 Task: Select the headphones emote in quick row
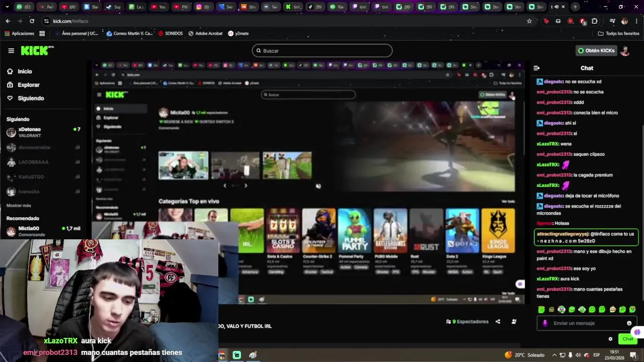point(561,310)
